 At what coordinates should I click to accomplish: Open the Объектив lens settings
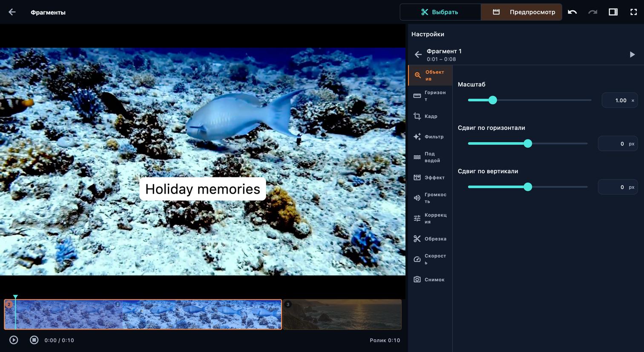pos(430,75)
